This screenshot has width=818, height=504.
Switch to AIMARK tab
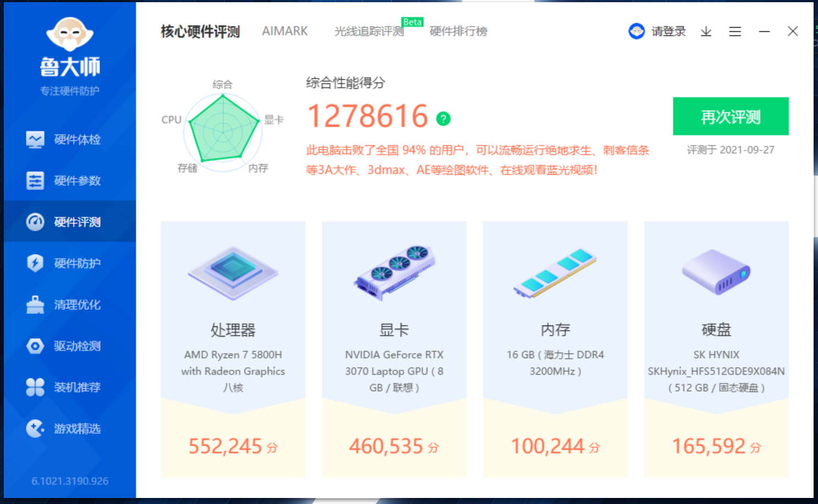(285, 31)
